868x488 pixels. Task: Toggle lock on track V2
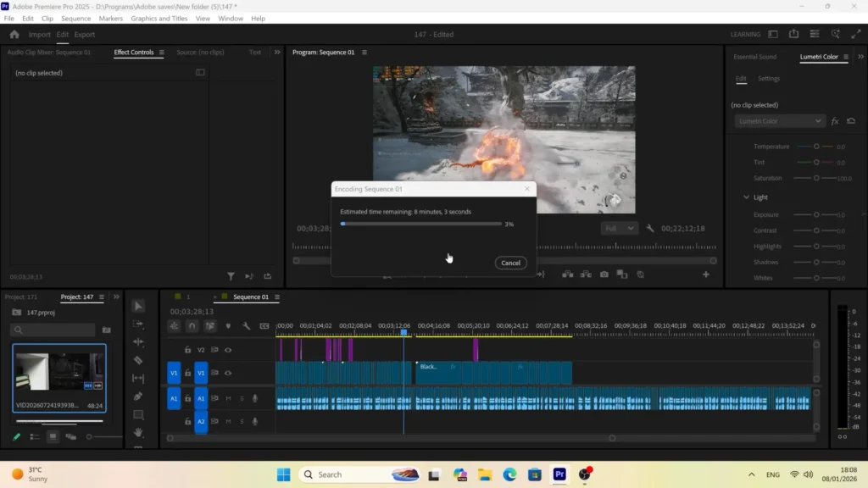coord(187,350)
